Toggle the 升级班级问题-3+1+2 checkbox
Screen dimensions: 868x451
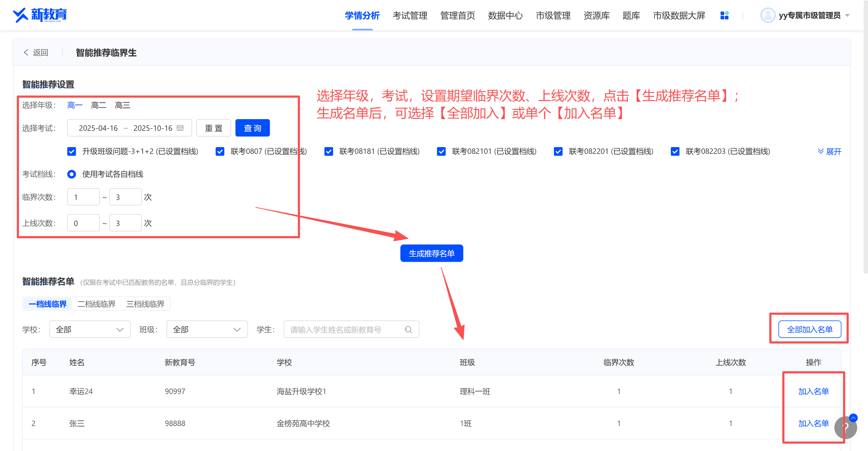point(71,151)
